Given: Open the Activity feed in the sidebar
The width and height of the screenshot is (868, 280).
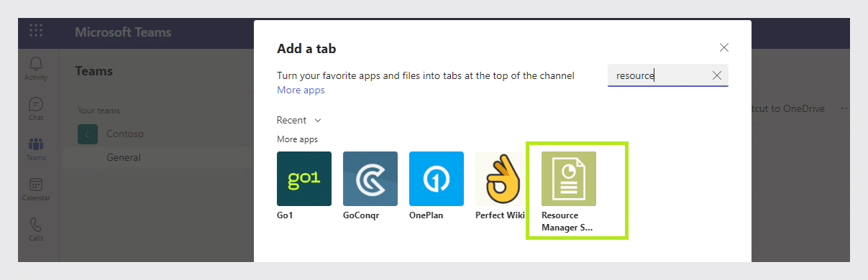Looking at the screenshot, I should pyautogui.click(x=36, y=68).
